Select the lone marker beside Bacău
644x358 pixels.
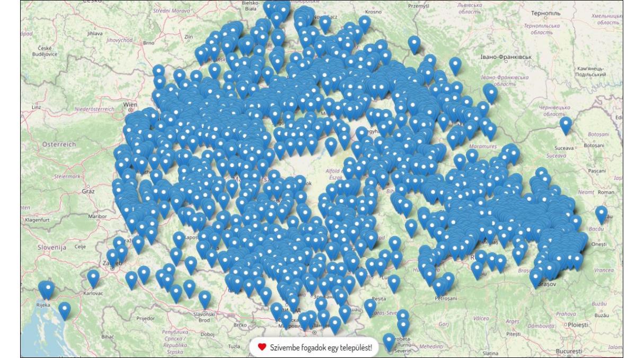point(601,214)
